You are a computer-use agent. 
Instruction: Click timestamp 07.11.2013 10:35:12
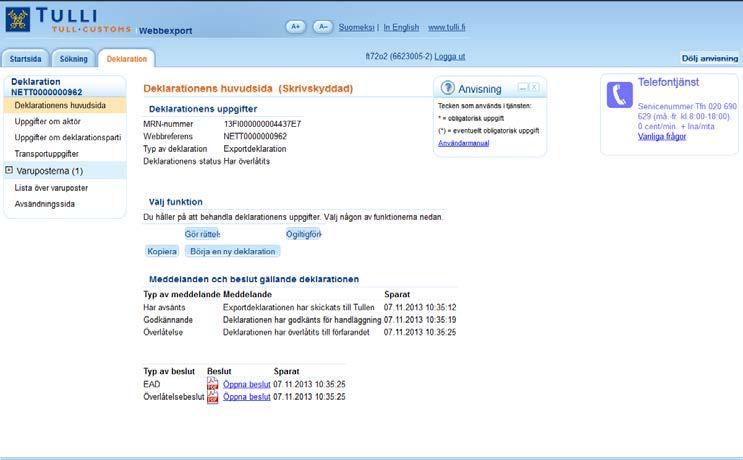tap(420, 307)
